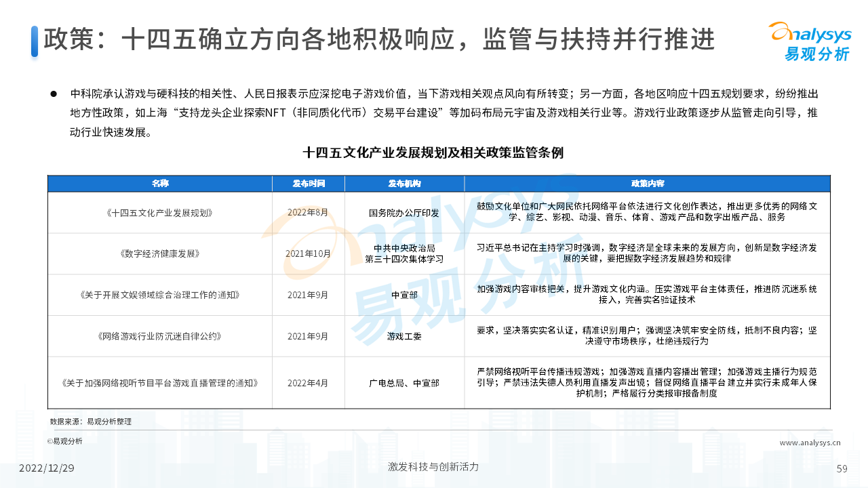Screen dimensions: 868x488
Task: Click the blue accent bar beside the title
Action: point(35,41)
